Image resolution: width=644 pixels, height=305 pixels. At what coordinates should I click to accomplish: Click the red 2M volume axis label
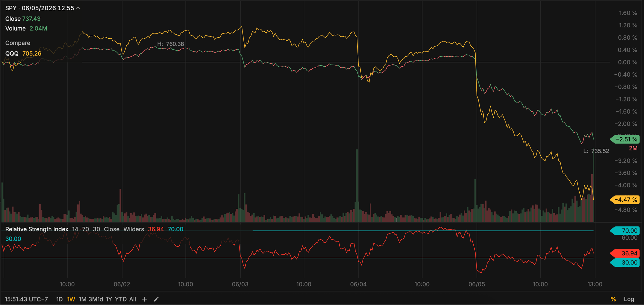[633, 148]
